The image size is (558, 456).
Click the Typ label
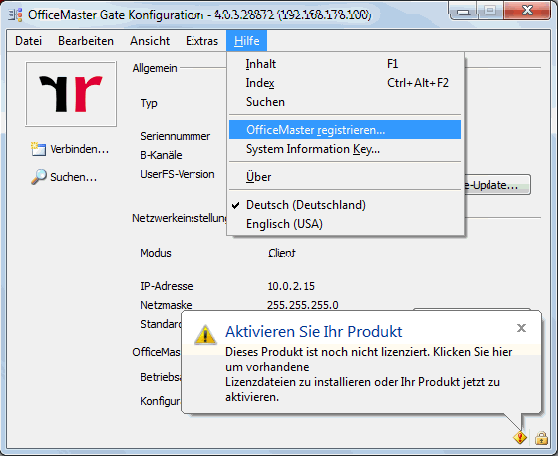pos(149,103)
